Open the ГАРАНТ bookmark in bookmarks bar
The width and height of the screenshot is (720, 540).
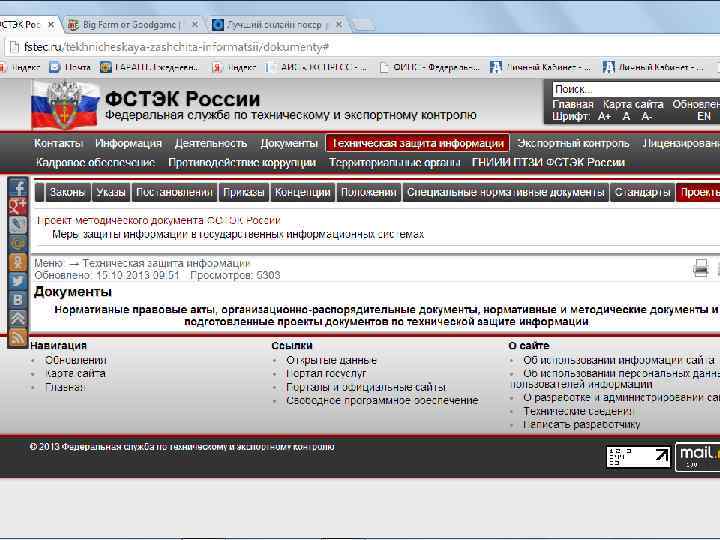(x=150, y=68)
